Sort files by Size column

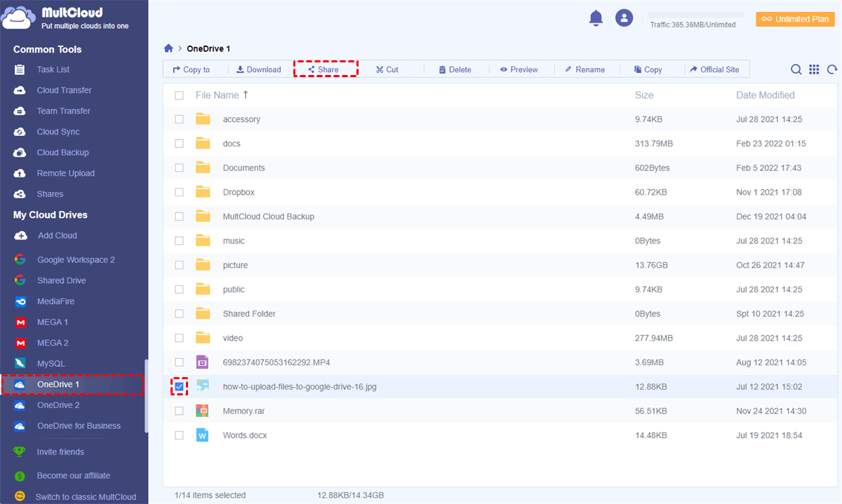[x=643, y=95]
